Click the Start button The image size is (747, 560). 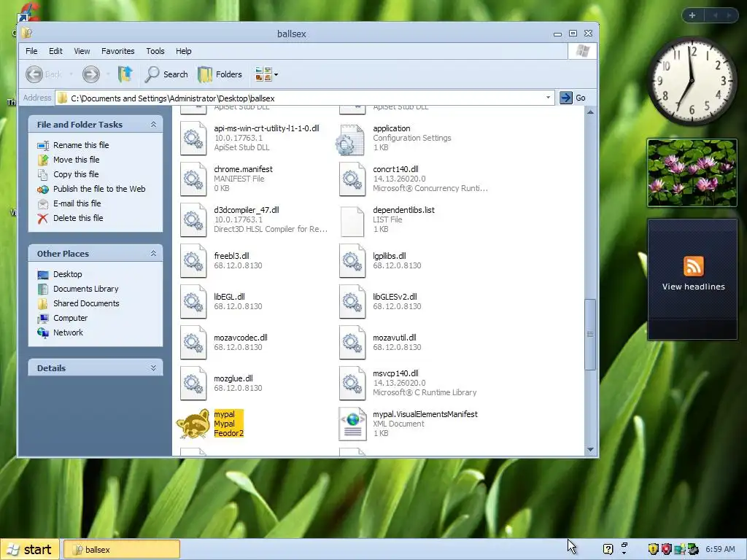(x=30, y=550)
